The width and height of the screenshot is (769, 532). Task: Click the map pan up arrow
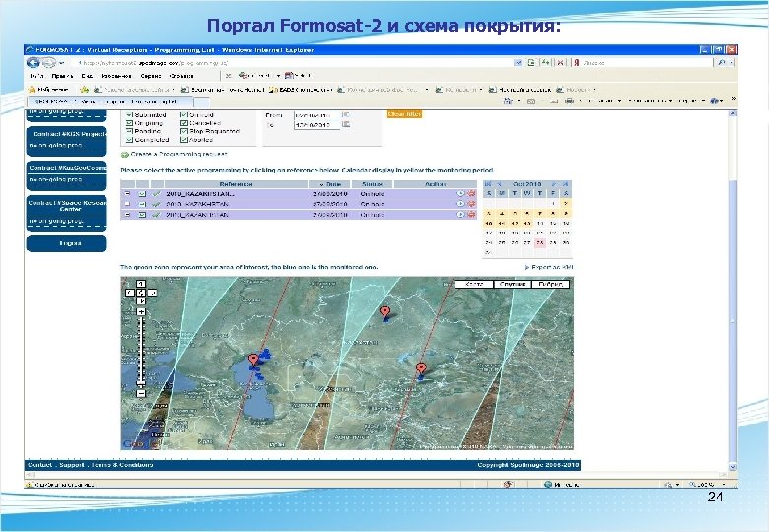pyautogui.click(x=141, y=284)
